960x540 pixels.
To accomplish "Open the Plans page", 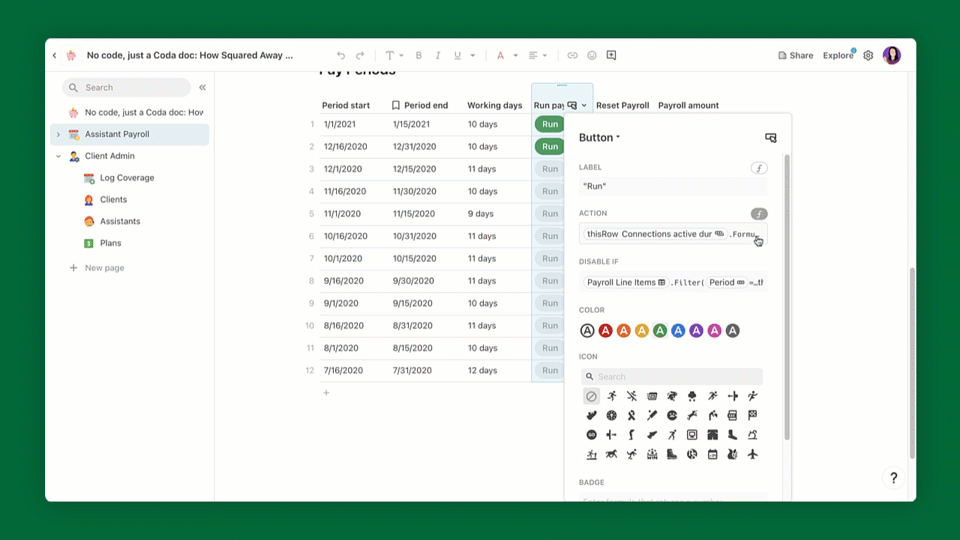I will [110, 243].
